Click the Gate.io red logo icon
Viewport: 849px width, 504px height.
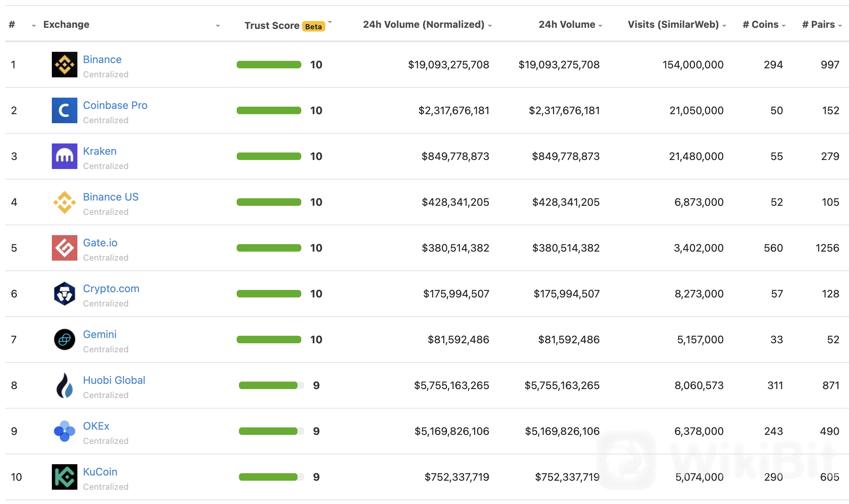tap(65, 248)
